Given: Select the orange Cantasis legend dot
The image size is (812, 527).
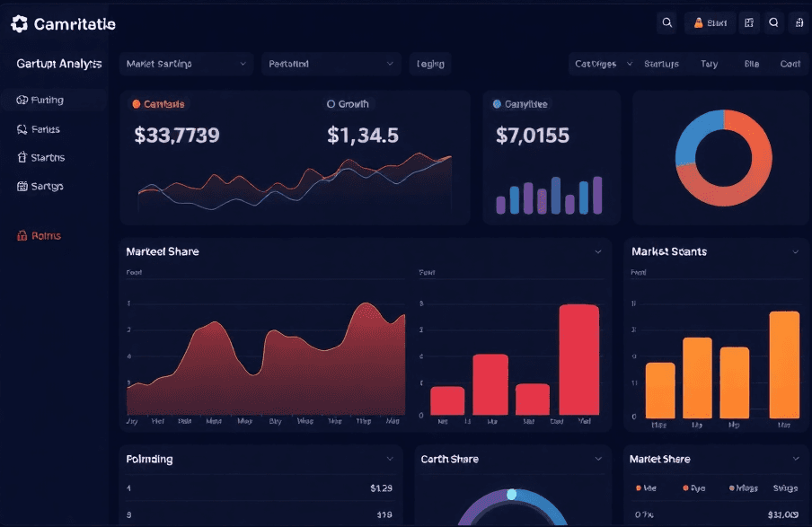Looking at the screenshot, I should (x=138, y=104).
